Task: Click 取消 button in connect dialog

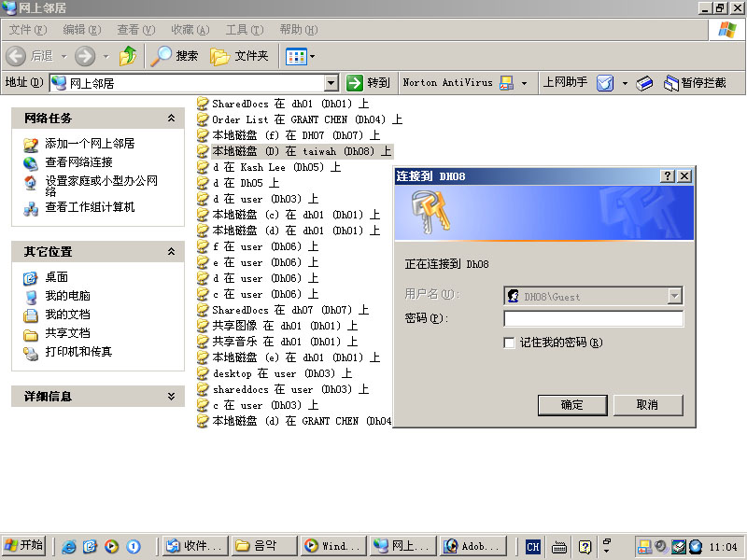Action: 648,405
